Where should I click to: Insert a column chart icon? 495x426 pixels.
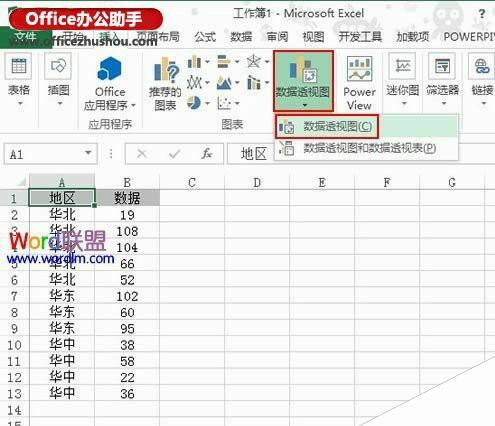click(x=194, y=62)
